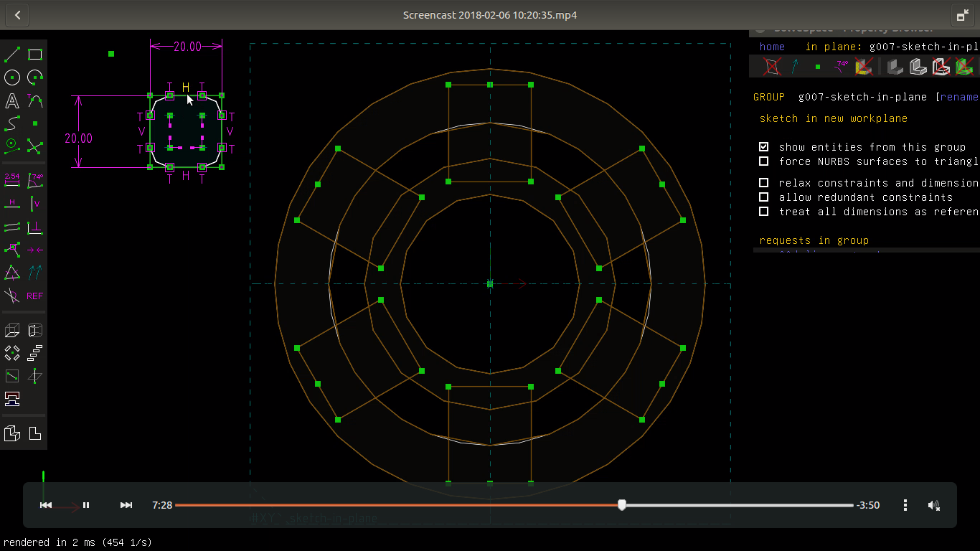Toggle triangle mesh display green icon

click(x=965, y=67)
